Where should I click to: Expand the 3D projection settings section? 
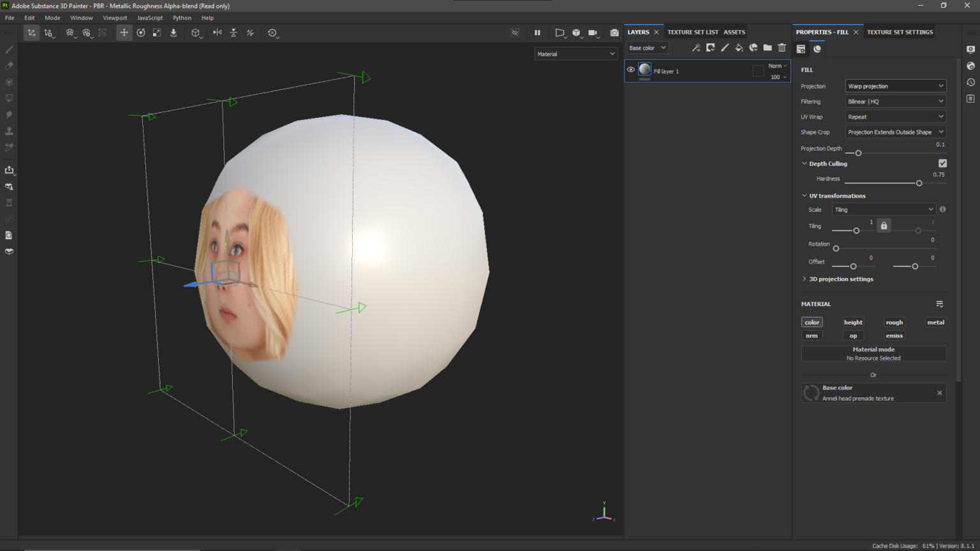(838, 279)
